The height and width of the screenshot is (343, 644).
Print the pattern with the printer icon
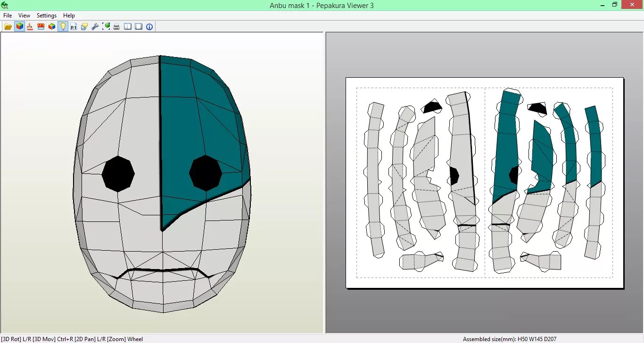pyautogui.click(x=116, y=27)
